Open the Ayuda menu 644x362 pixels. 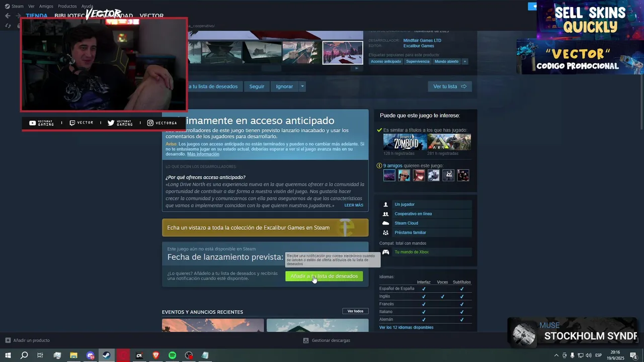click(87, 6)
